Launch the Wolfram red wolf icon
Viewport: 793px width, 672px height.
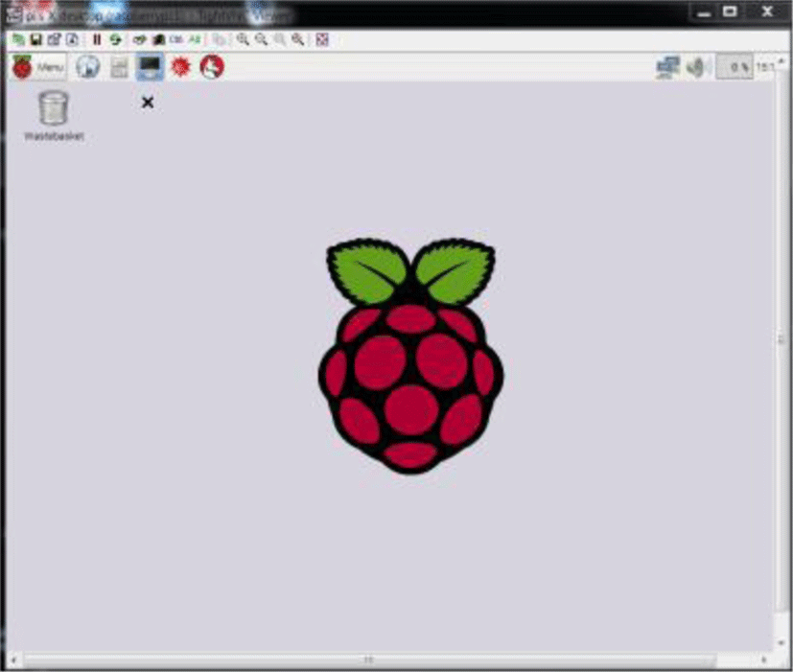(212, 67)
